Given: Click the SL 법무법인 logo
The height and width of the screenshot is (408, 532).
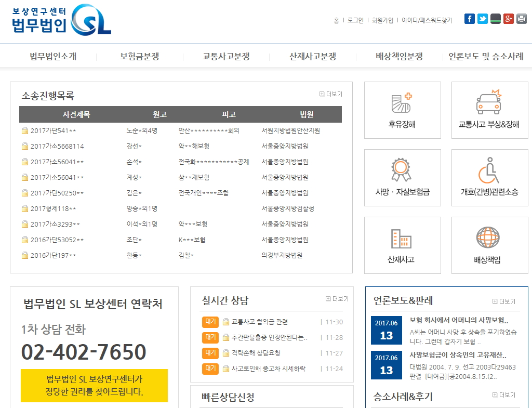Looking at the screenshot, I should 61,21.
